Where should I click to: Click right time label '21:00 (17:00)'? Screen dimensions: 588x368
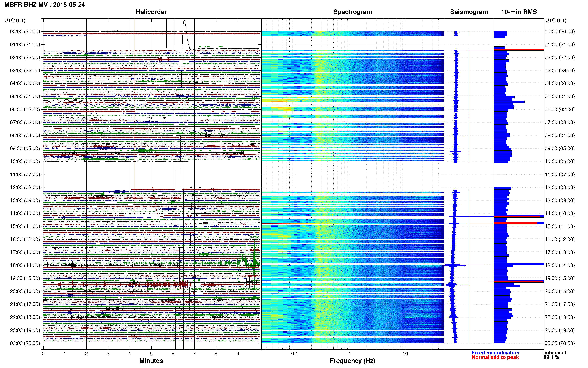pyautogui.click(x=560, y=304)
